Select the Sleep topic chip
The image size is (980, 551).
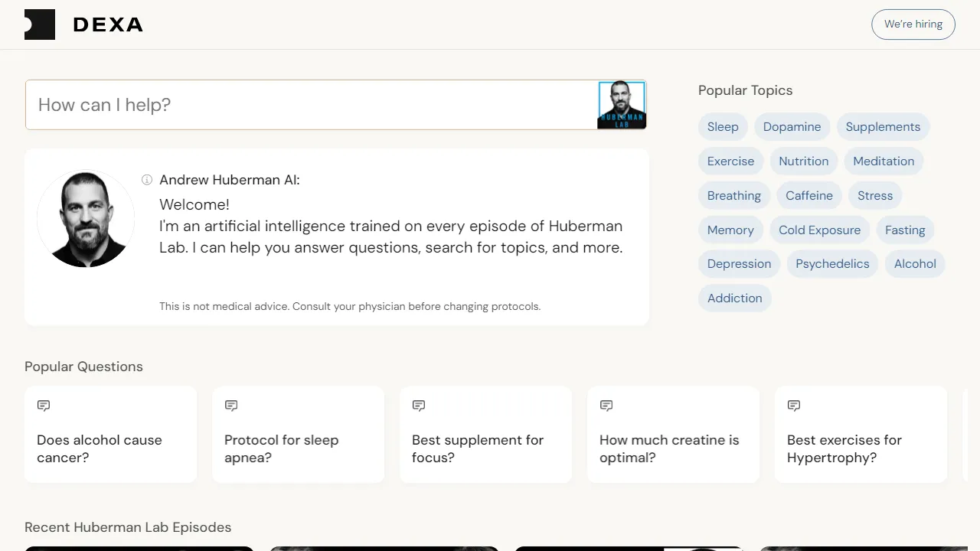(723, 127)
